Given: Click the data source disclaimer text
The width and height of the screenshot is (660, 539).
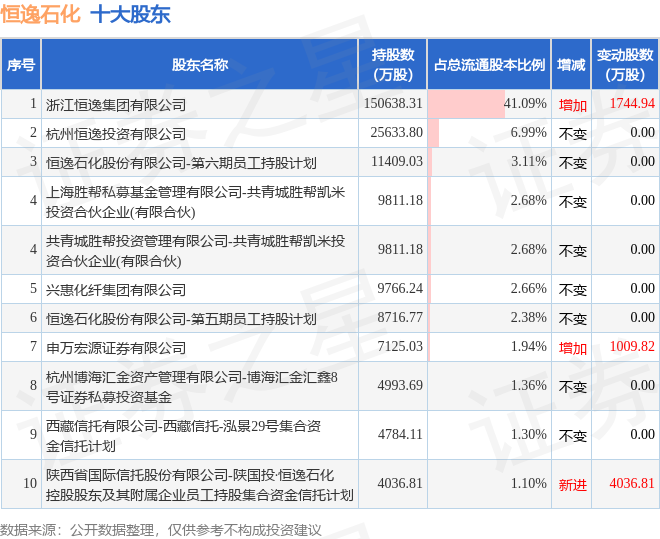Looking at the screenshot, I should [160, 530].
